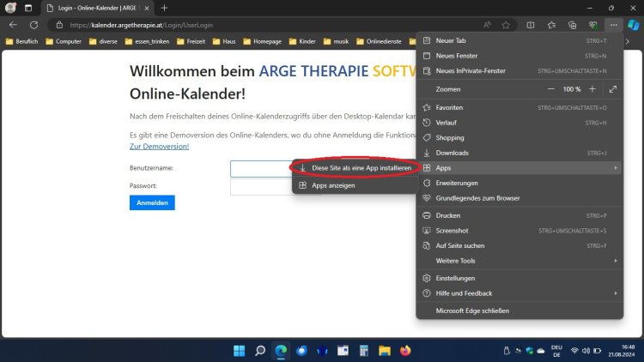The width and height of the screenshot is (644, 362).
Task: Focus the Passwort input field
Action: [261, 187]
